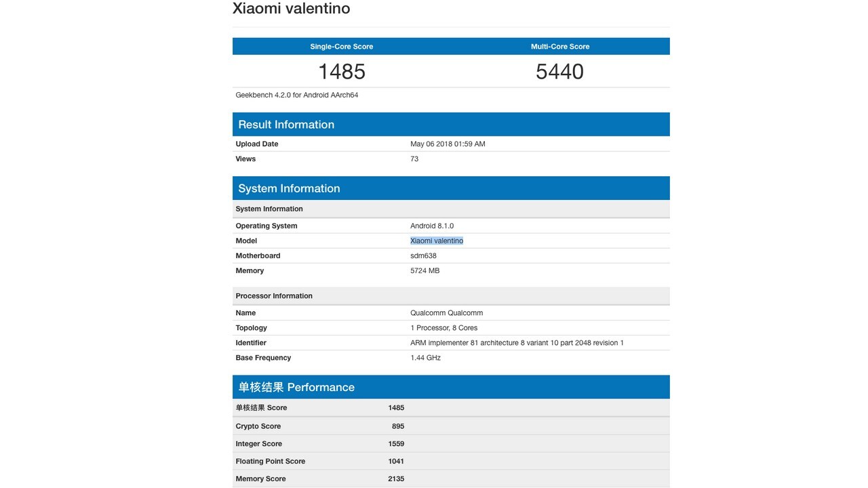Click the Crypto Score value "895"
868x488 pixels.
(x=398, y=426)
